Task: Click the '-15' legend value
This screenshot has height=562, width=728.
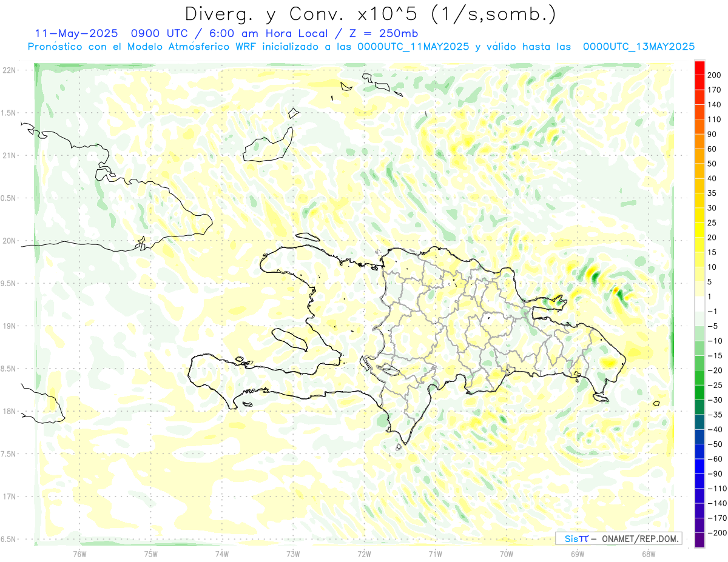Action: [715, 355]
